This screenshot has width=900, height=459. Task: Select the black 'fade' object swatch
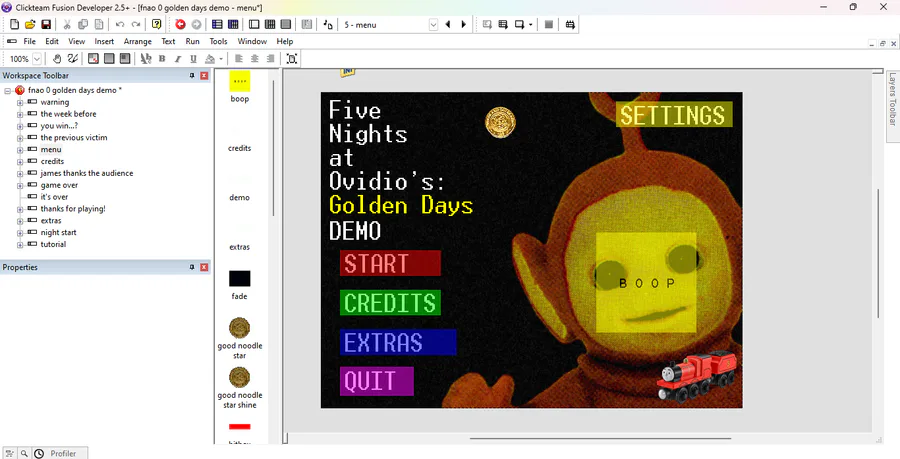[239, 279]
